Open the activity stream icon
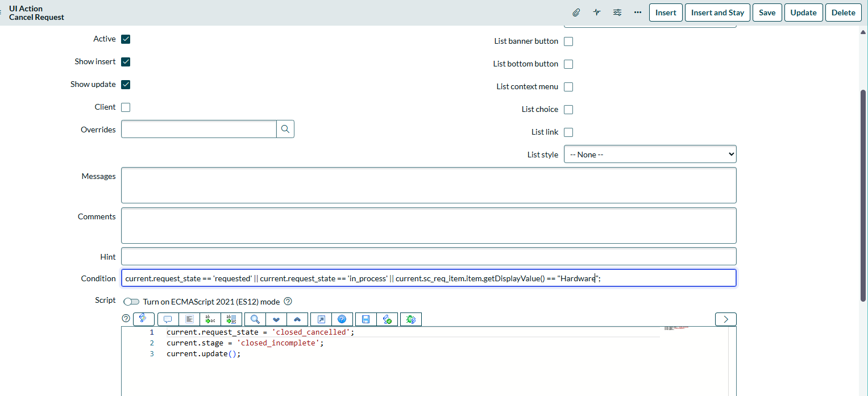868x396 pixels. click(x=596, y=12)
